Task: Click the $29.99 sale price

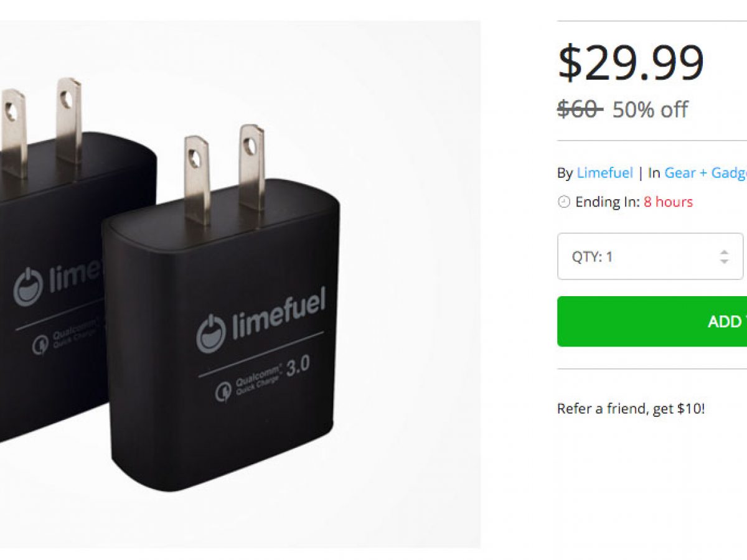Action: 631,63
